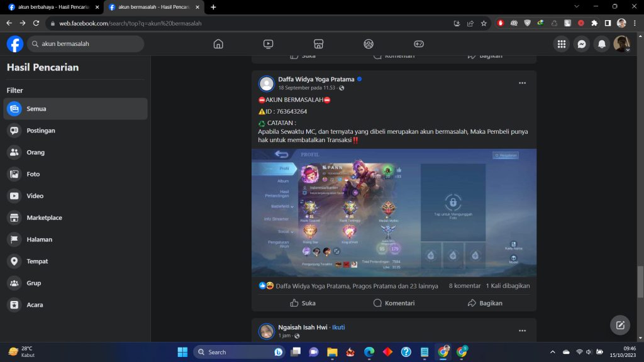The width and height of the screenshot is (644, 362).
Task: Open browser side panel icon
Action: coord(608,23)
